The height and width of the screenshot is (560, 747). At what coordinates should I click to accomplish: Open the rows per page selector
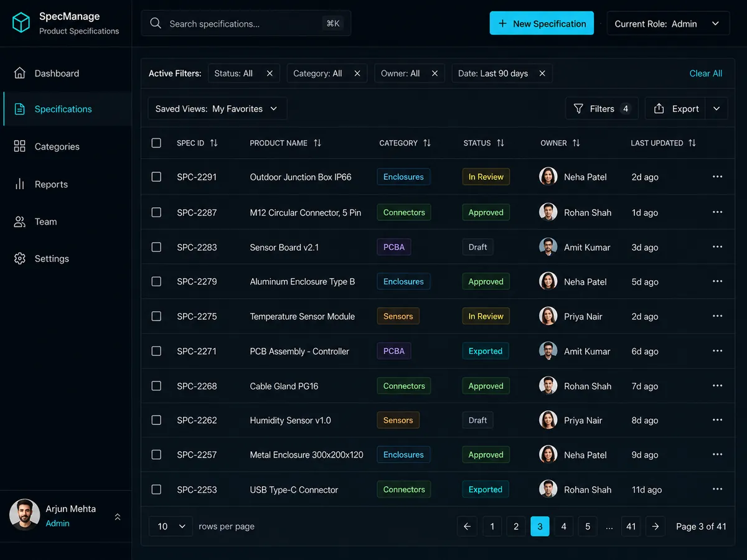(171, 526)
